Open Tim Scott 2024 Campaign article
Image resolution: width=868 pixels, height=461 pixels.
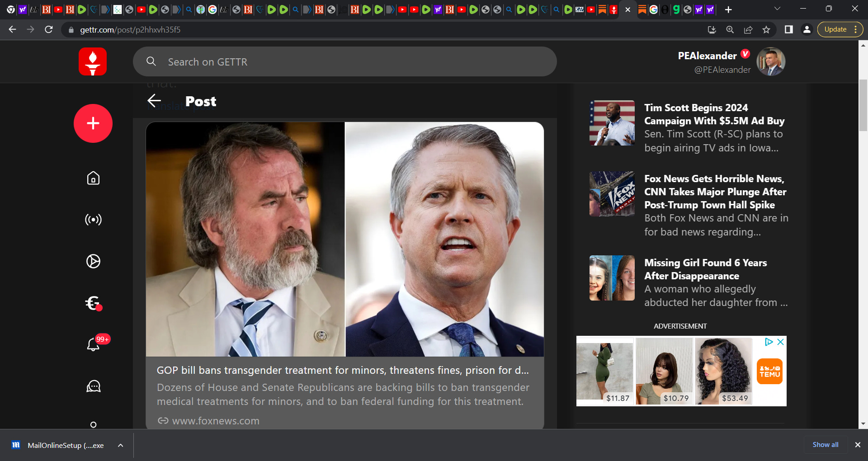click(714, 114)
